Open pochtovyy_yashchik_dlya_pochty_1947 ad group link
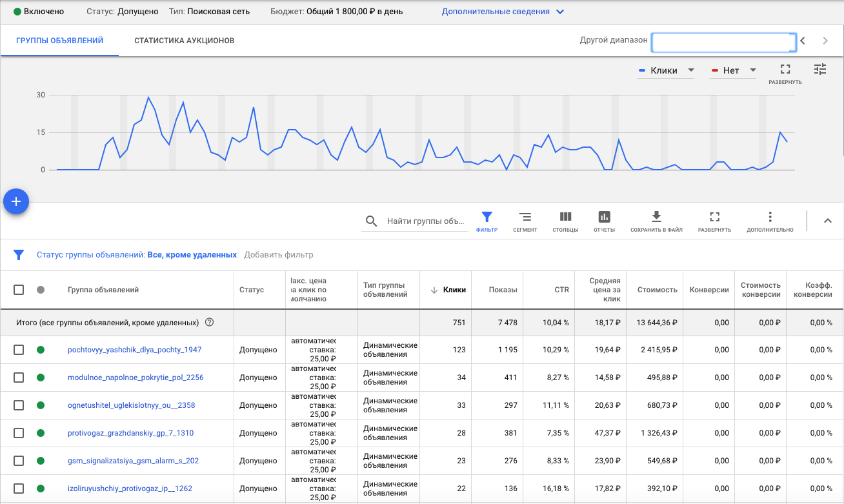This screenshot has height=504, width=844. 134,350
